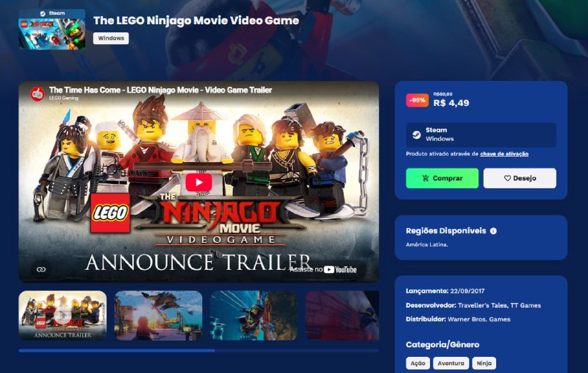Click the Steam logo in platform box
This screenshot has width=588, height=373.
[416, 135]
